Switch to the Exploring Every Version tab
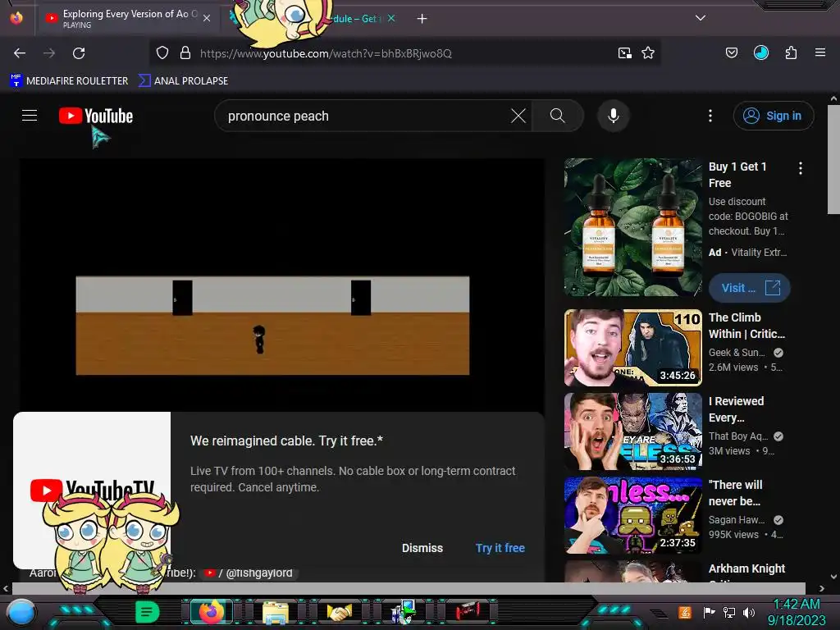Image resolution: width=840 pixels, height=630 pixels. click(129, 19)
